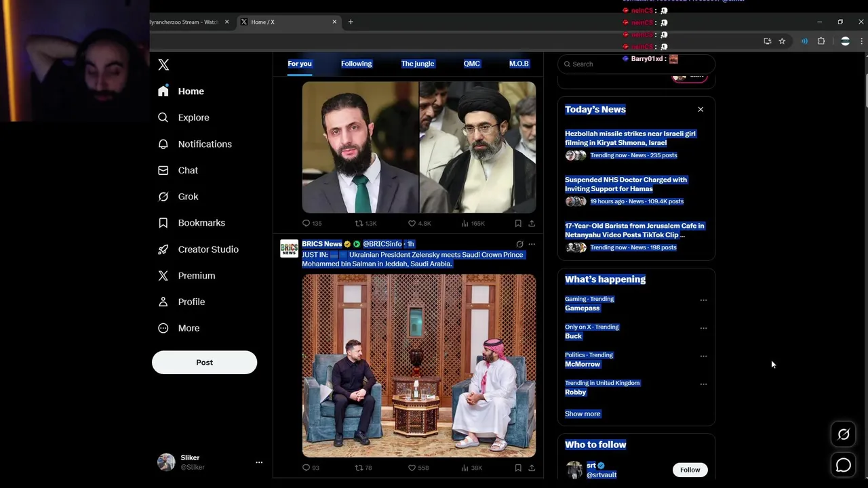Open Bookmarks from the sidebar

191,223
